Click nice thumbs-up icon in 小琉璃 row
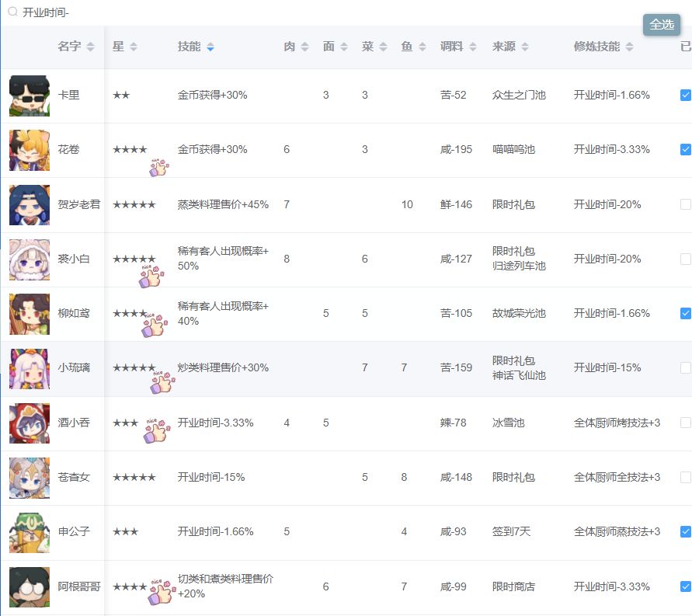 [162, 382]
